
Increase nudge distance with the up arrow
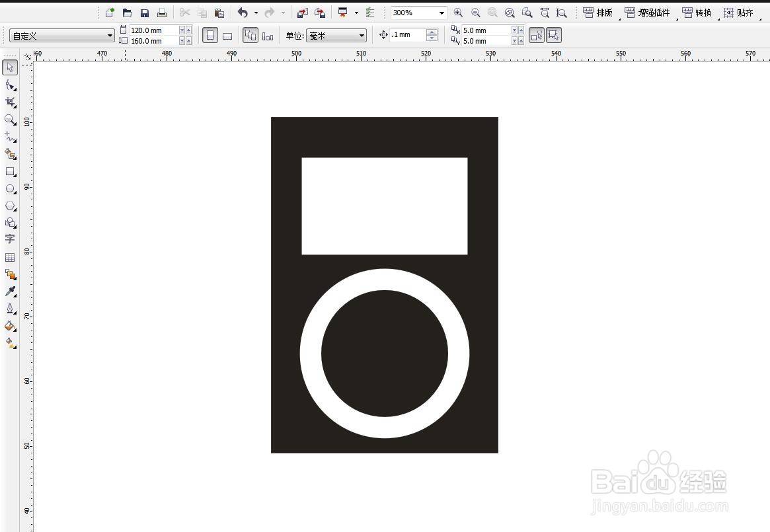pos(432,32)
